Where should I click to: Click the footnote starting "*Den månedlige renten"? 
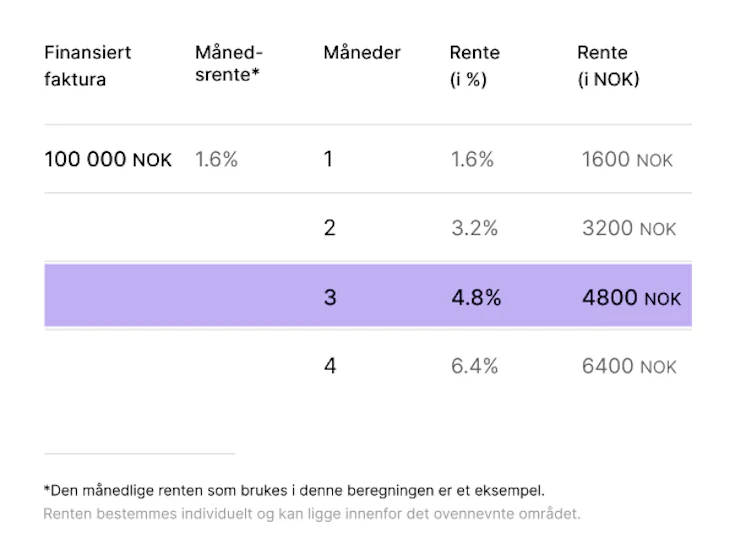293,490
